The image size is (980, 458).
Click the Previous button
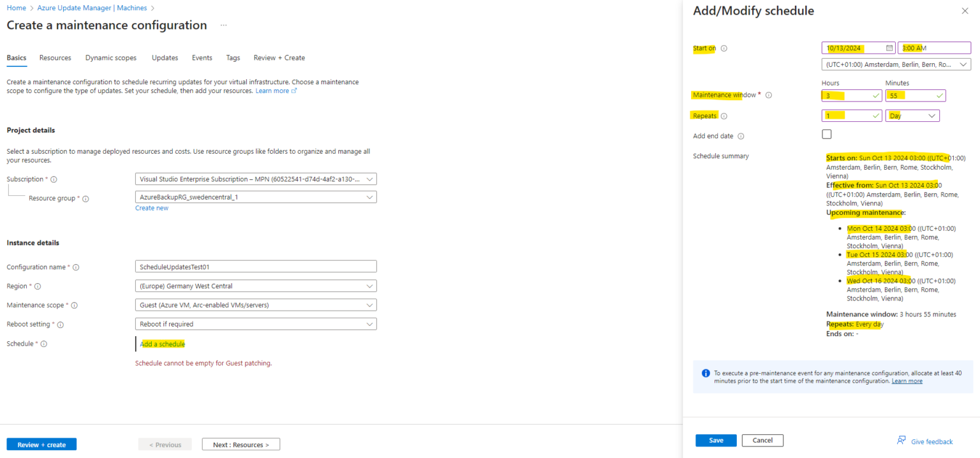(165, 445)
